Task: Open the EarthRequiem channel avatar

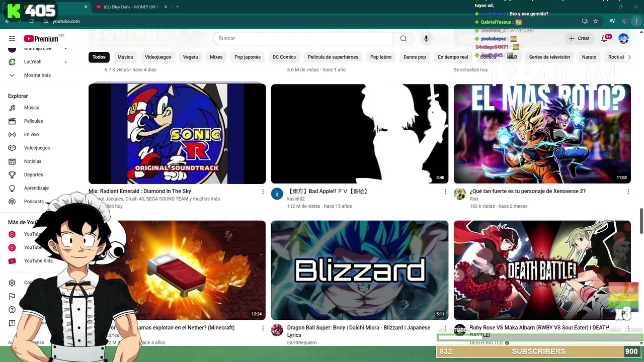Action: tap(277, 330)
